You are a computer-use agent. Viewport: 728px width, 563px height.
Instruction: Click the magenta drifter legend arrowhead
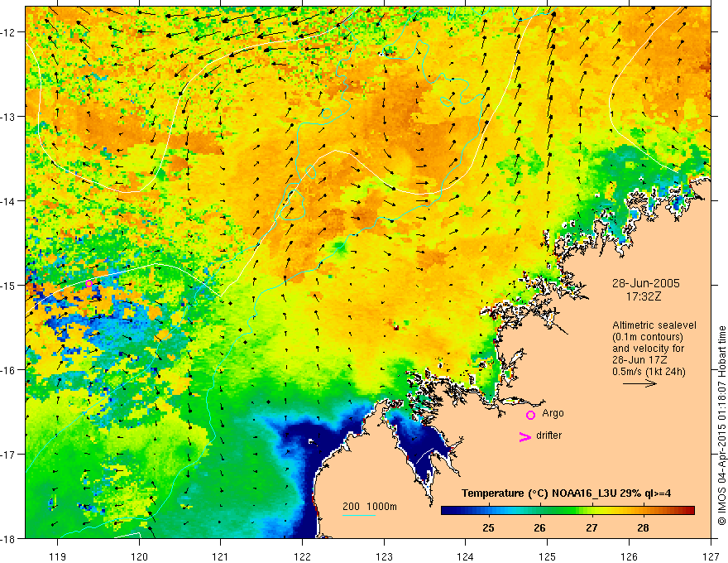(x=525, y=436)
